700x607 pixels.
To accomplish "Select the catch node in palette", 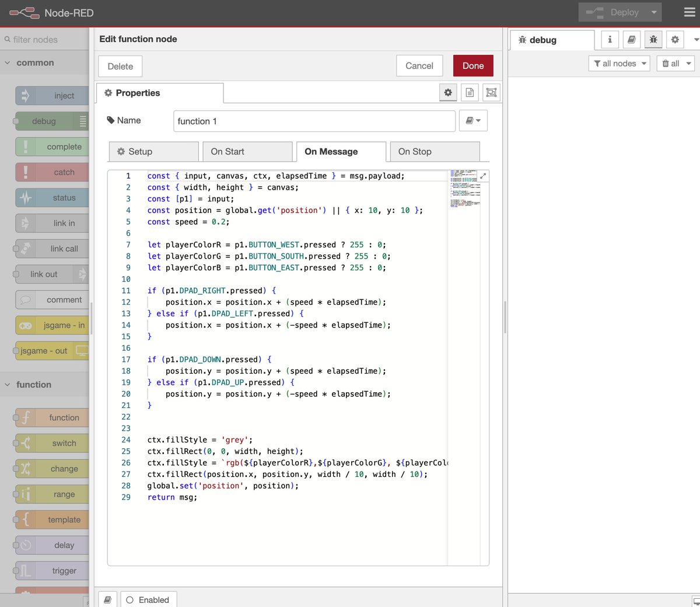I will (x=52, y=172).
